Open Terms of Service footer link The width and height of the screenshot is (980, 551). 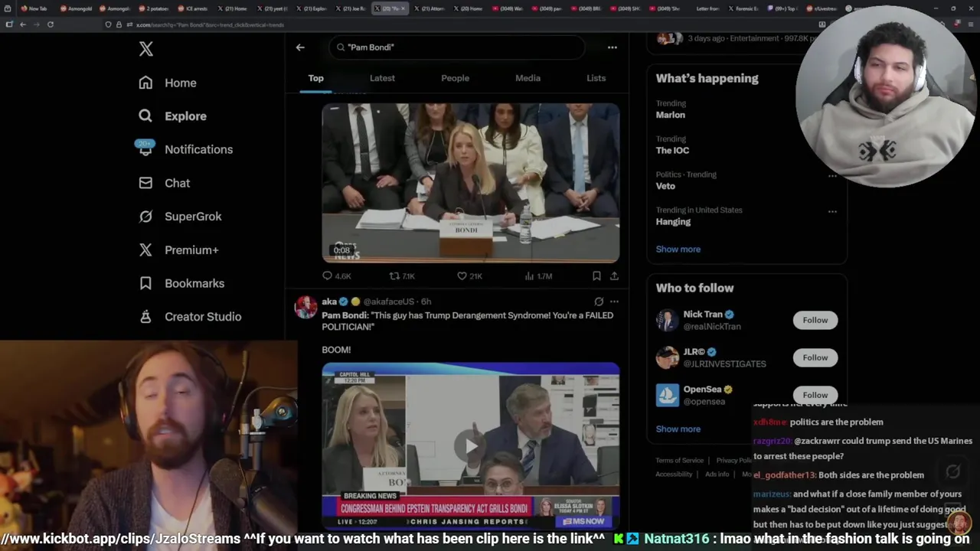click(x=679, y=461)
